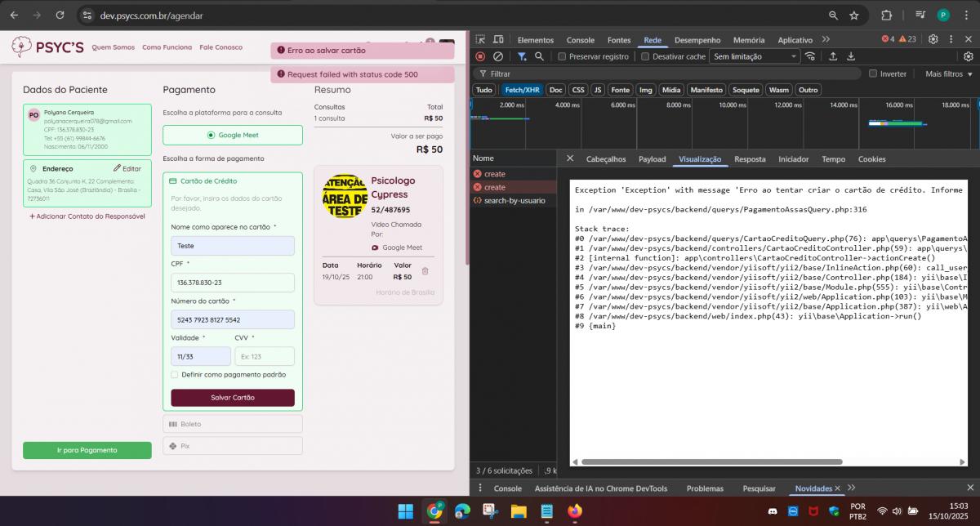Screen dimensions: 980x526
Task: Enable the Preservar registro checkbox
Action: [x=562, y=56]
